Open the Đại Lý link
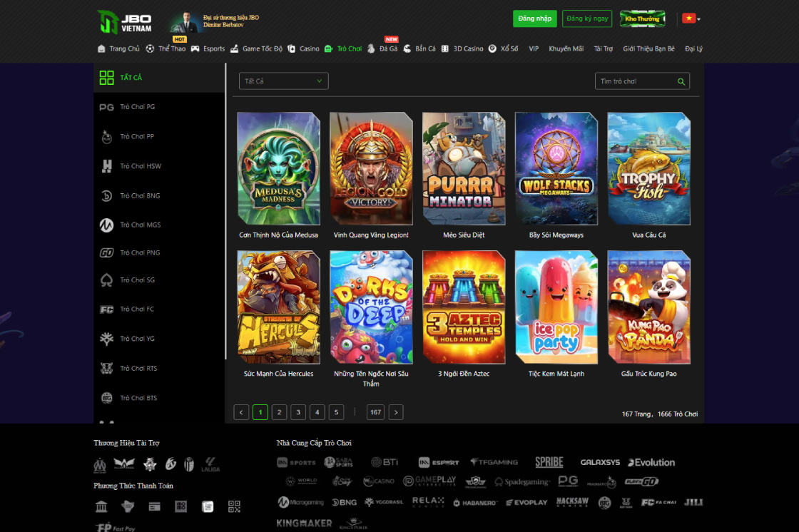 (693, 48)
